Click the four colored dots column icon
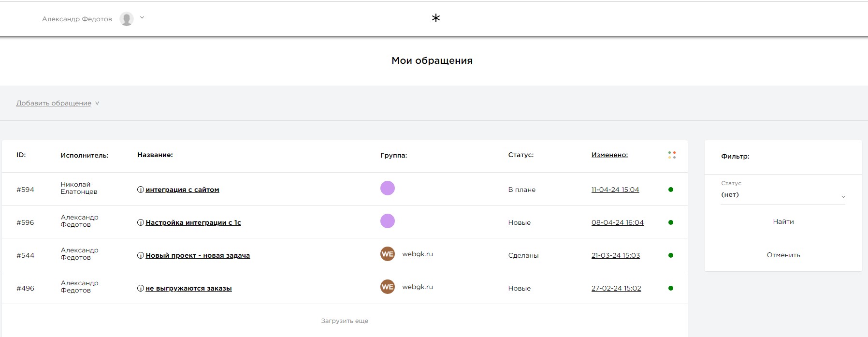 672,155
